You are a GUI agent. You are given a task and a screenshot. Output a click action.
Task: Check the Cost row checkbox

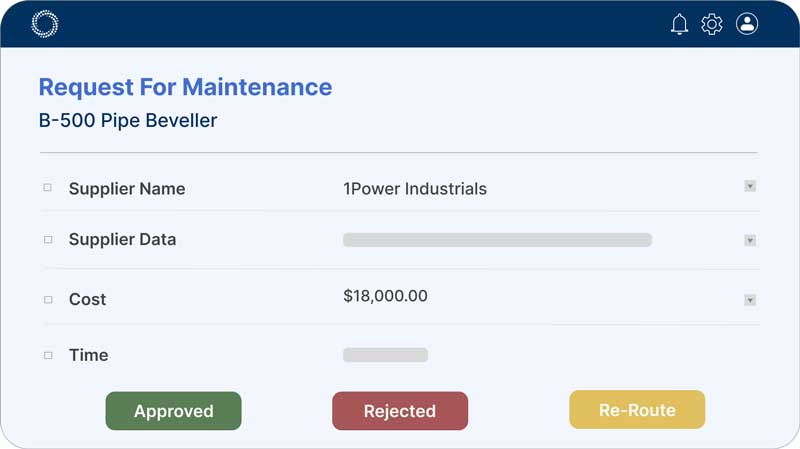[47, 299]
